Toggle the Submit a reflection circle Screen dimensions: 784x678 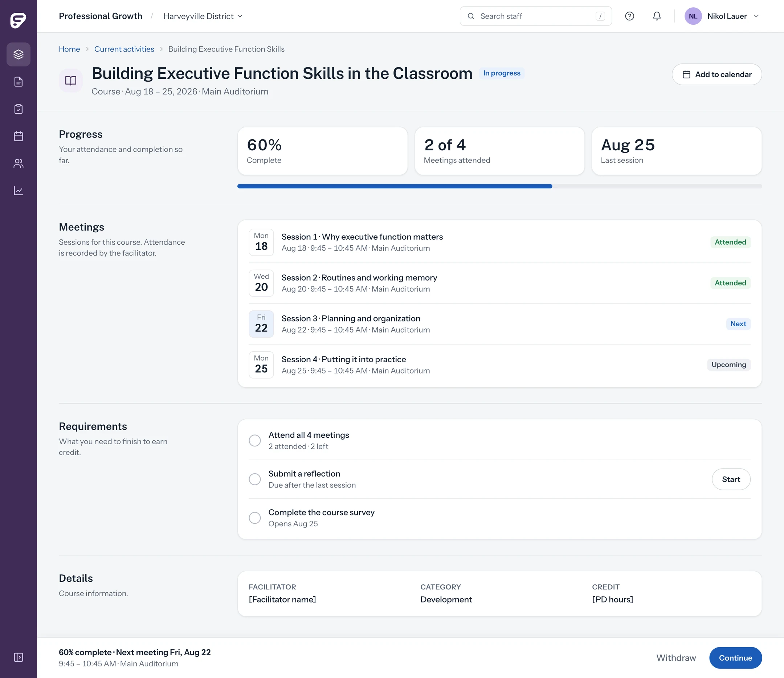[x=255, y=479]
